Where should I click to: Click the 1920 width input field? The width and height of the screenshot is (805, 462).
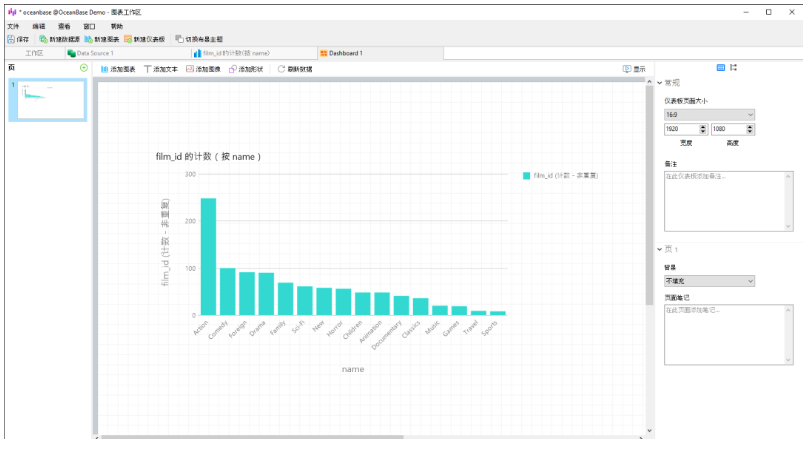pos(682,129)
